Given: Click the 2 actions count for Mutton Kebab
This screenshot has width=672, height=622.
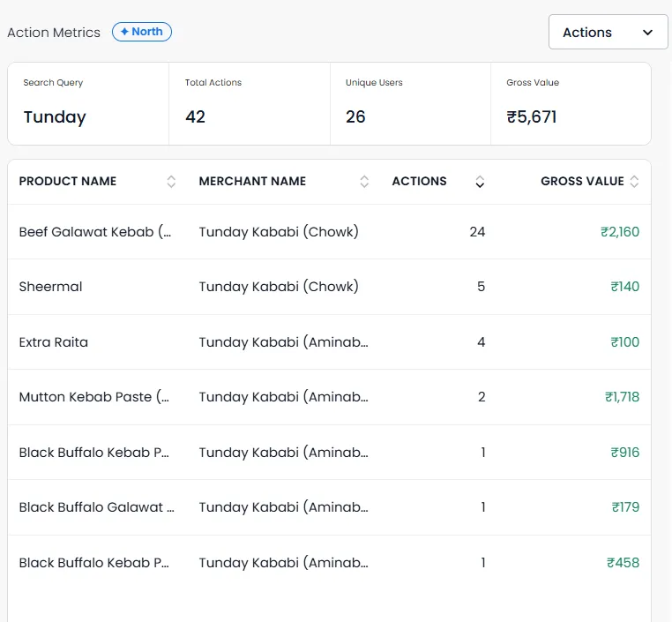Looking at the screenshot, I should 482,397.
